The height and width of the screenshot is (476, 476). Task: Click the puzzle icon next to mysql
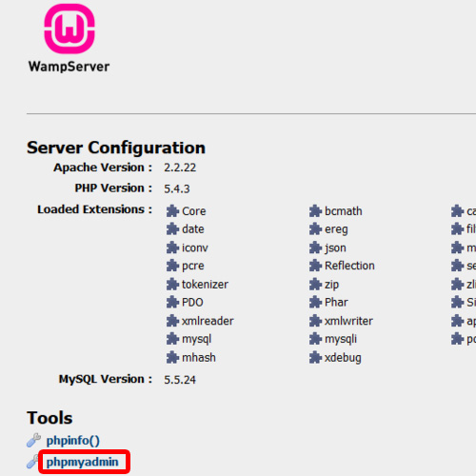click(x=172, y=339)
